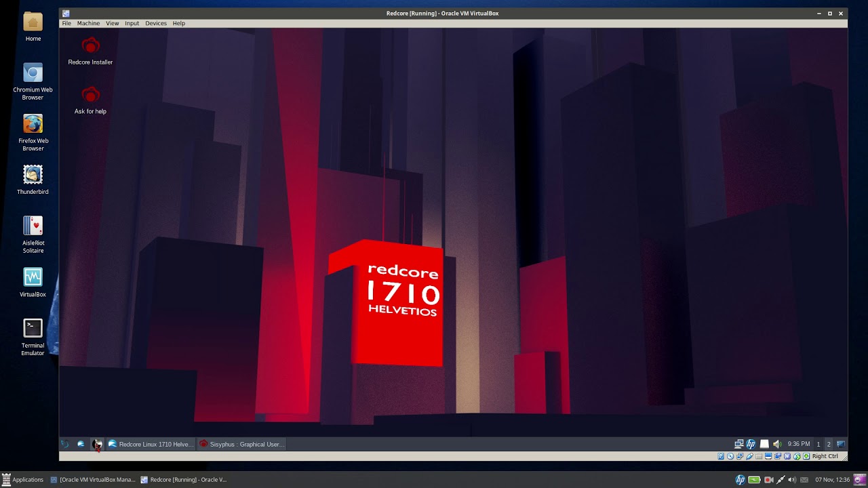Click the host screen recorder tray icon
868x488 pixels.
pos(769,480)
